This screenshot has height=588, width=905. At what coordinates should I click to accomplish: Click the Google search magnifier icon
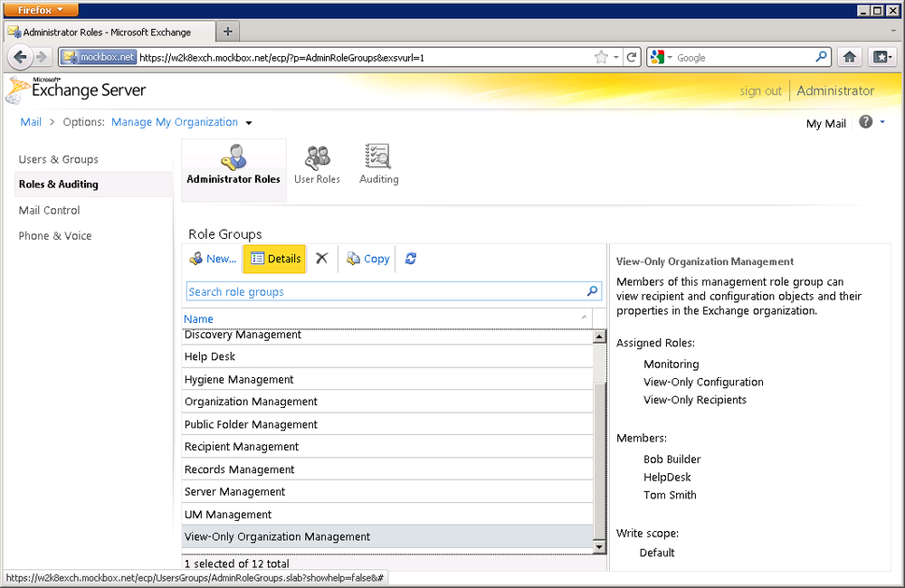point(821,57)
